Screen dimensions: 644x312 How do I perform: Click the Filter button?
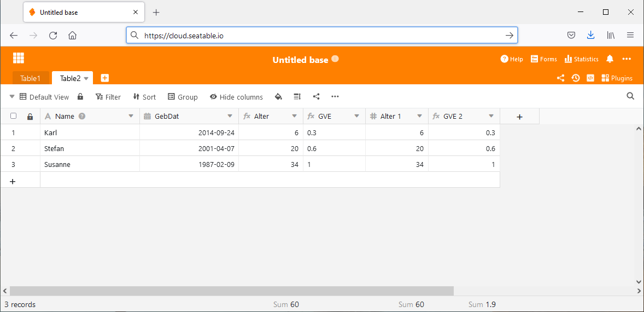108,97
